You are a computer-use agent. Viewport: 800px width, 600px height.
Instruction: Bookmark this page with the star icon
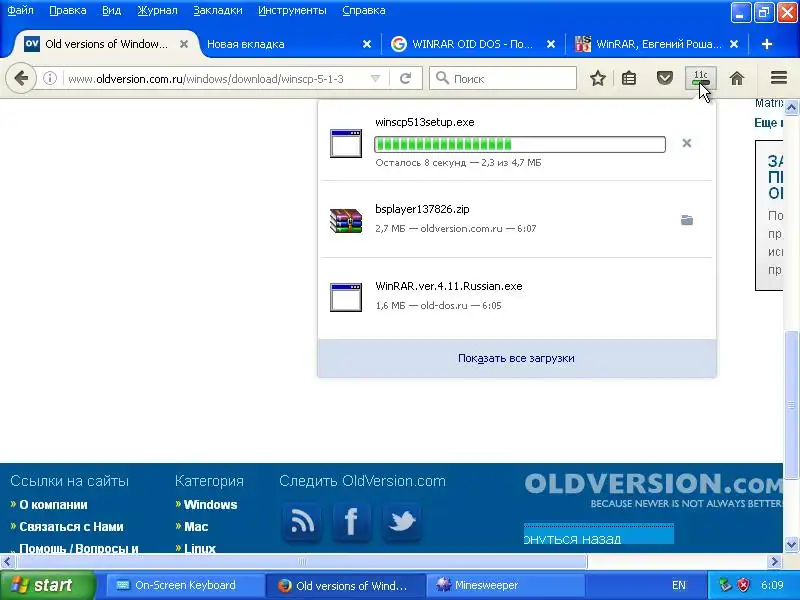[x=597, y=79]
